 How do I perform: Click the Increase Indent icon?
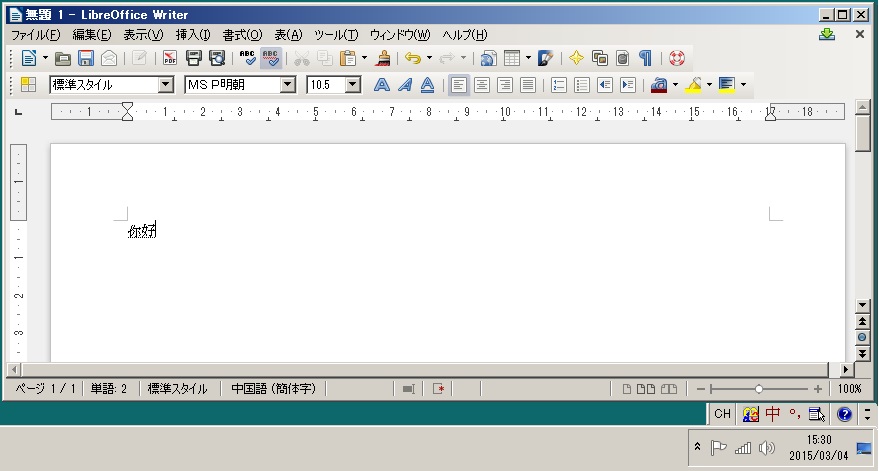click(628, 85)
